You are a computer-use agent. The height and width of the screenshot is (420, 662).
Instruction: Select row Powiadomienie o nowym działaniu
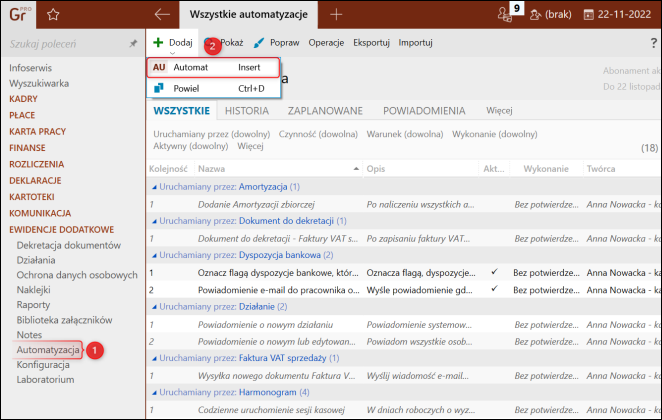(x=404, y=325)
